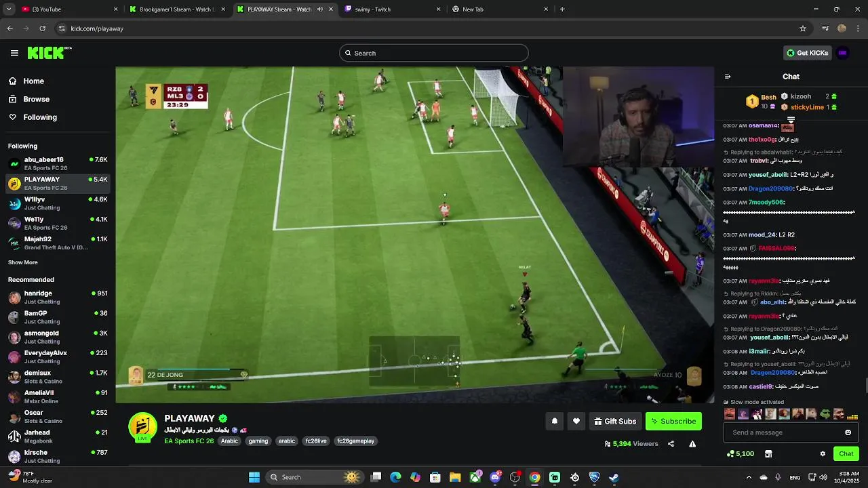
Task: Click the 5,394 Viewers count
Action: [x=631, y=444]
